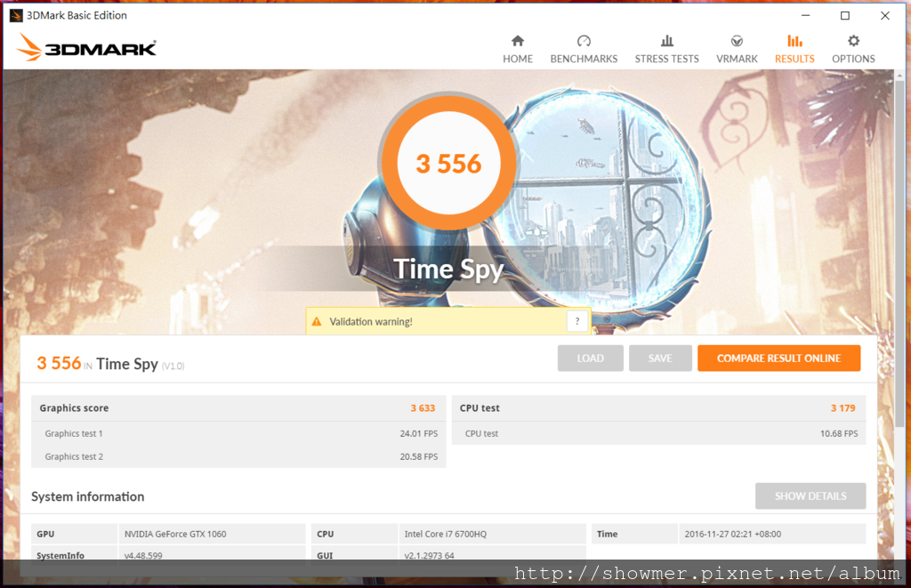Go to the STRESS TESTS tab label
Image resolution: width=911 pixels, height=588 pixels.
pos(667,59)
